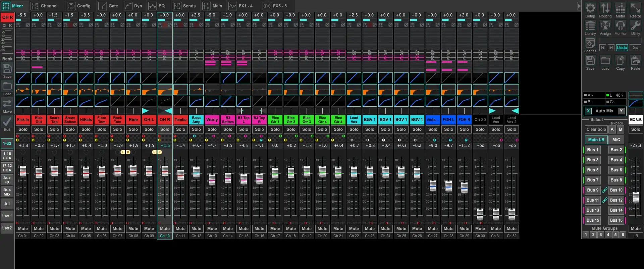Click the Main LR master fader handle
The image size is (644, 269).
point(636,197)
